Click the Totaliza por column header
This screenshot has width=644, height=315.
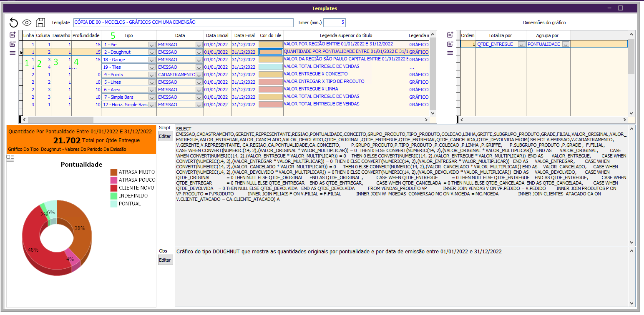coord(501,35)
